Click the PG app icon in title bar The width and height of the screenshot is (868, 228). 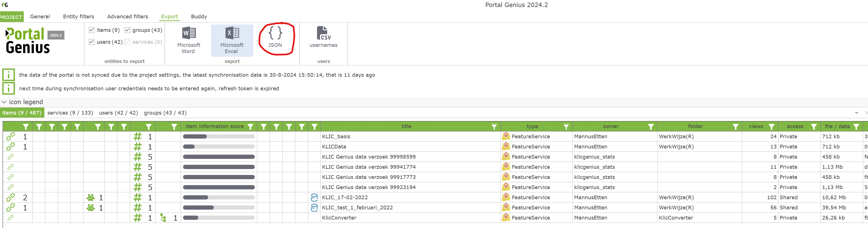click(5, 5)
